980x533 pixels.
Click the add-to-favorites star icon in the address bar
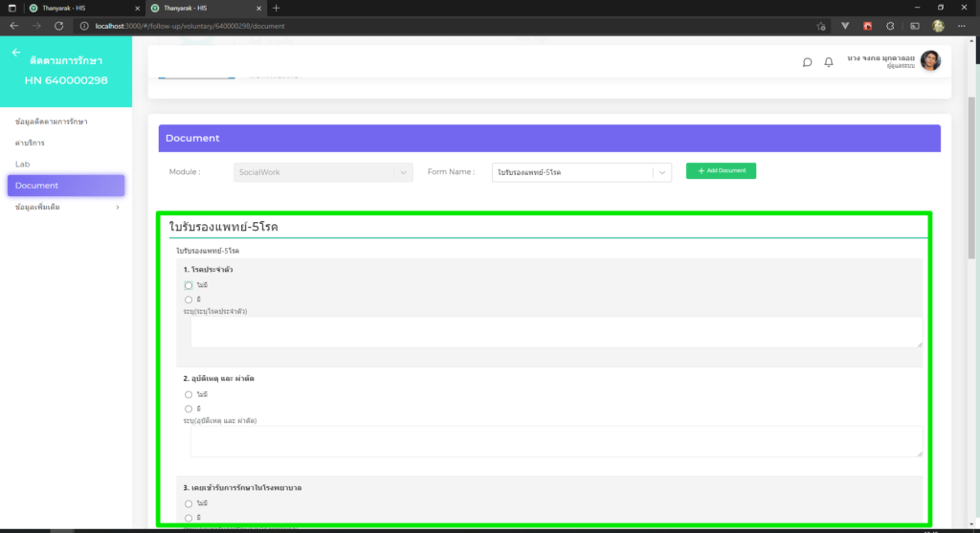tap(821, 26)
